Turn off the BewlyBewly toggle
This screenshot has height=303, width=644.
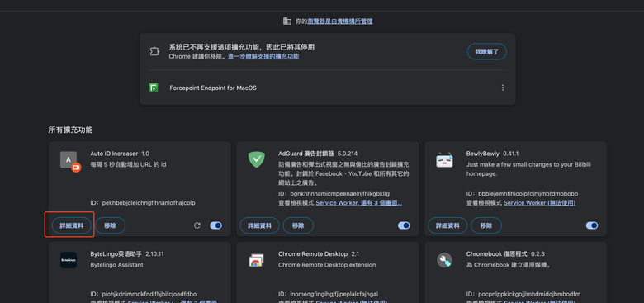pyautogui.click(x=592, y=225)
